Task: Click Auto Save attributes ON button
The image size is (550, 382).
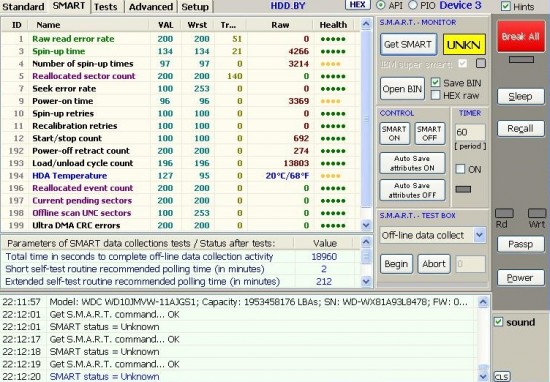Action: tap(412, 163)
